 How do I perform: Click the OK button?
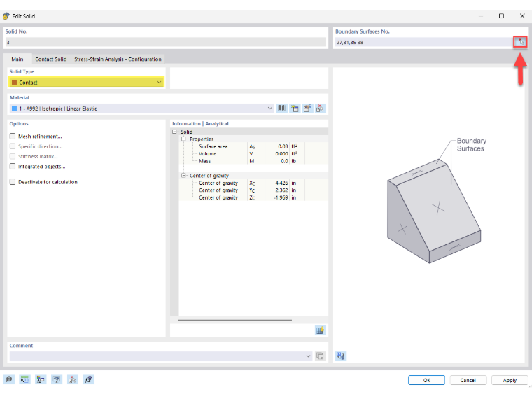click(x=426, y=380)
